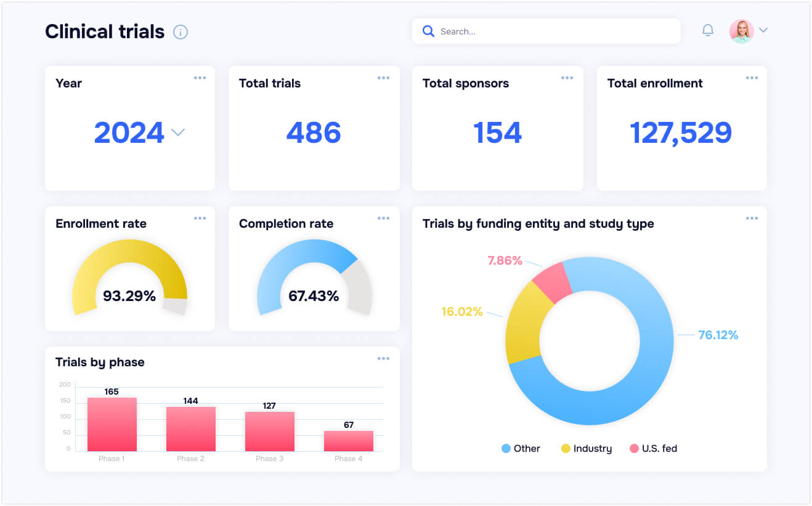
Task: Click the info icon beside Clinical trials
Action: click(180, 32)
